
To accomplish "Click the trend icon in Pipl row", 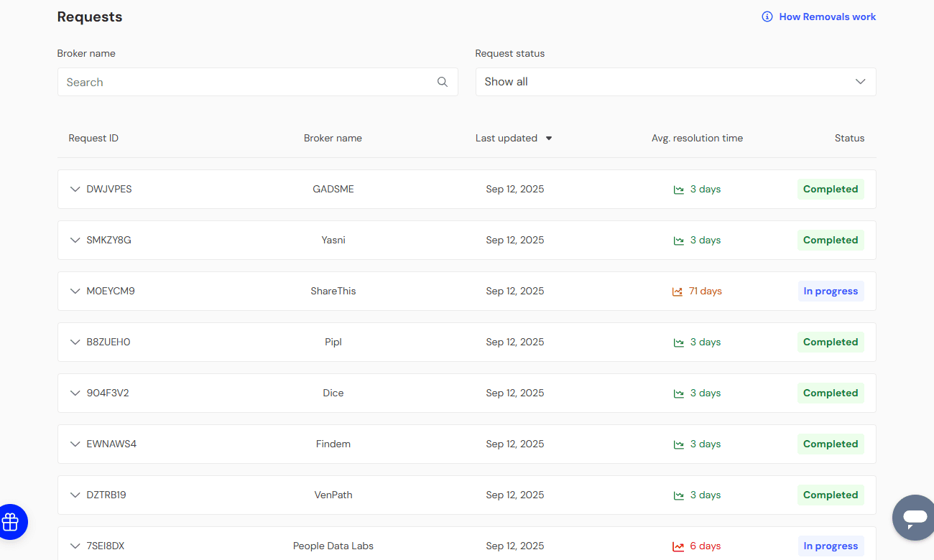I will click(x=678, y=342).
